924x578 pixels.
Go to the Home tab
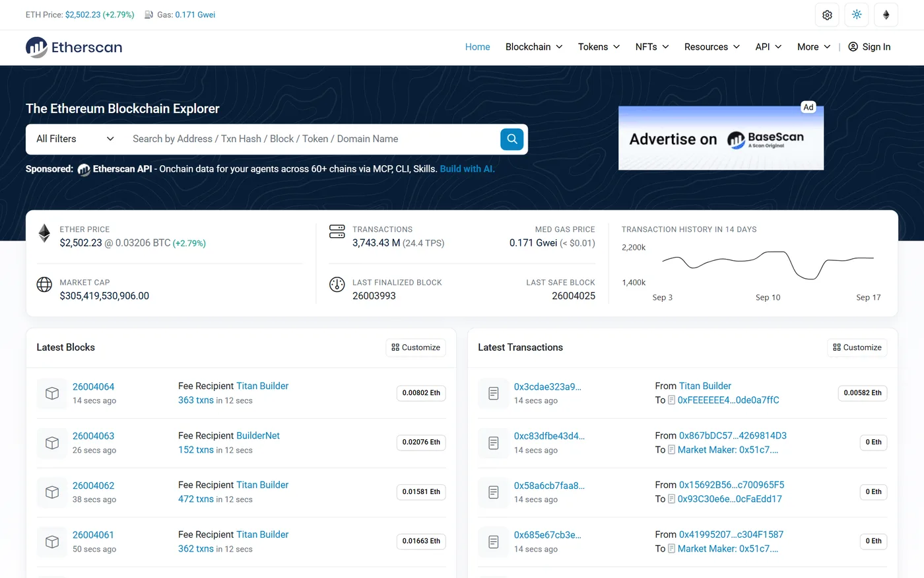tap(478, 47)
